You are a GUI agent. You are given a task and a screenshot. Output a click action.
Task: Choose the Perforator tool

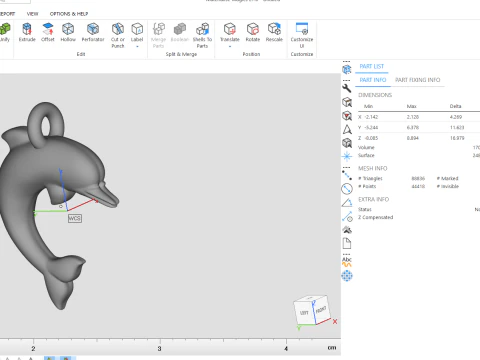coord(93,32)
